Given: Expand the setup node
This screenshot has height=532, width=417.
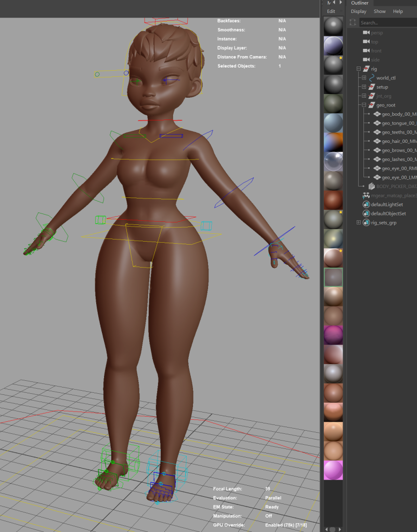Looking at the screenshot, I should 364,87.
